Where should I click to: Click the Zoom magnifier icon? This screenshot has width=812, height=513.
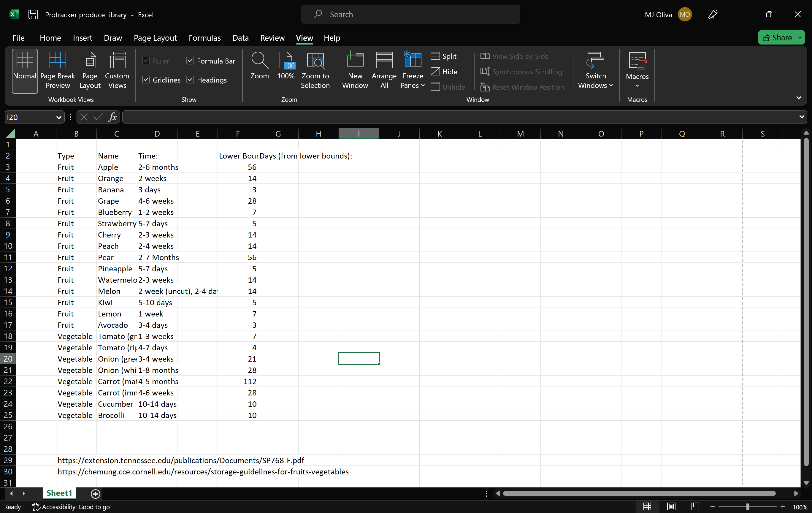pos(259,61)
